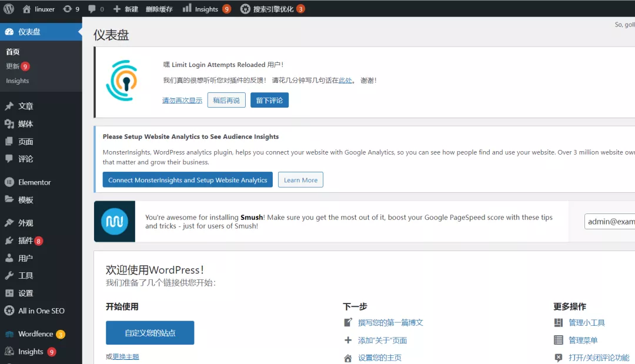Click the pages icon beside 页面

9,141
